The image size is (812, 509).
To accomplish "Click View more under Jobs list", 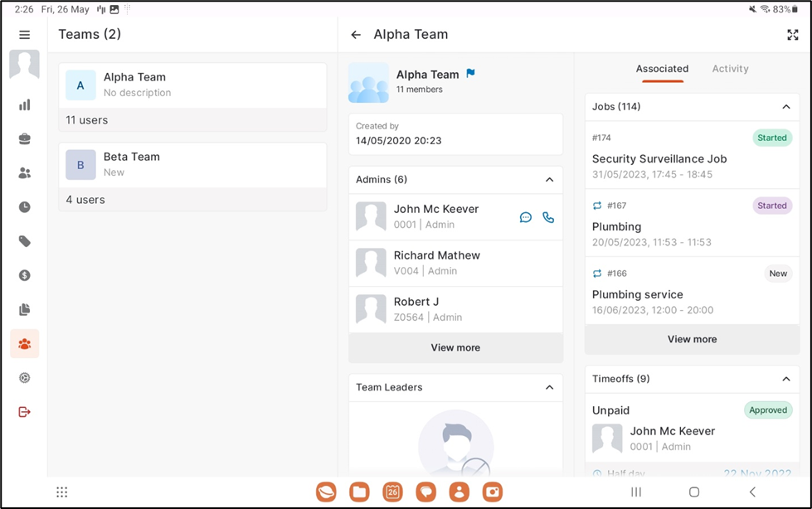I will coord(692,339).
